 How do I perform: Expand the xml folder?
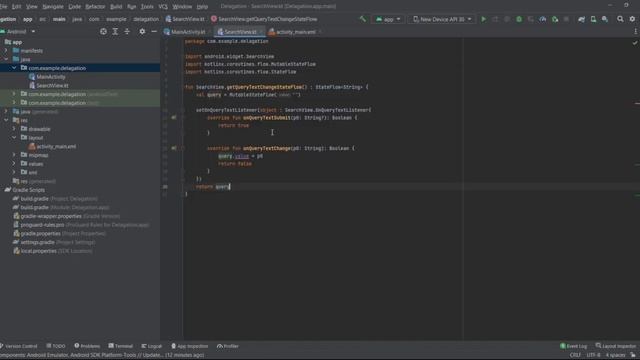[14, 172]
